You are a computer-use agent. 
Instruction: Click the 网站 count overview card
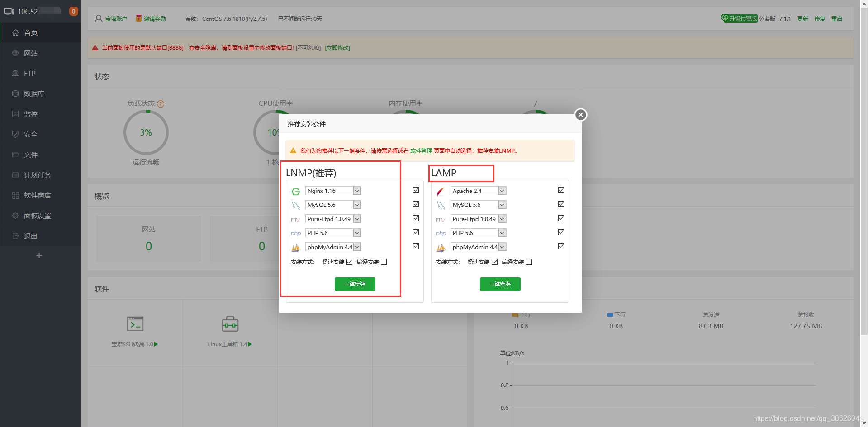coord(149,239)
